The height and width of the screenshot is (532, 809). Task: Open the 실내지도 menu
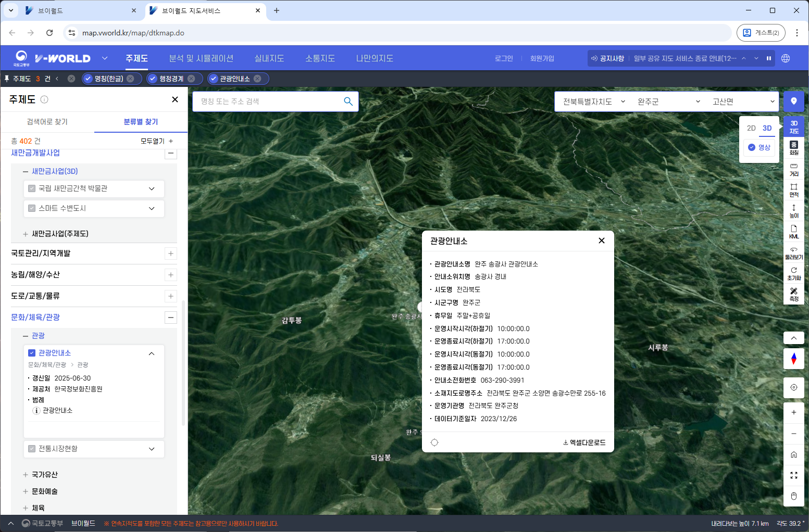point(269,58)
